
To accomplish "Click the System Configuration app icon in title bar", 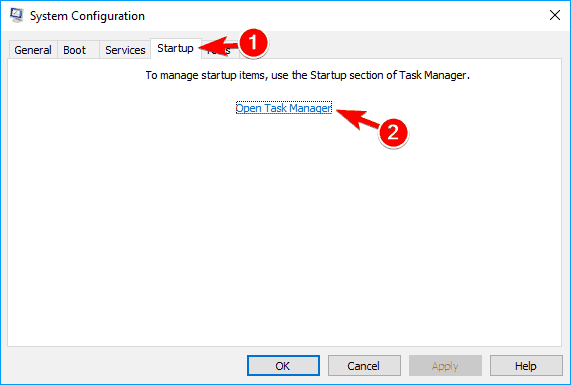I will coord(16,15).
